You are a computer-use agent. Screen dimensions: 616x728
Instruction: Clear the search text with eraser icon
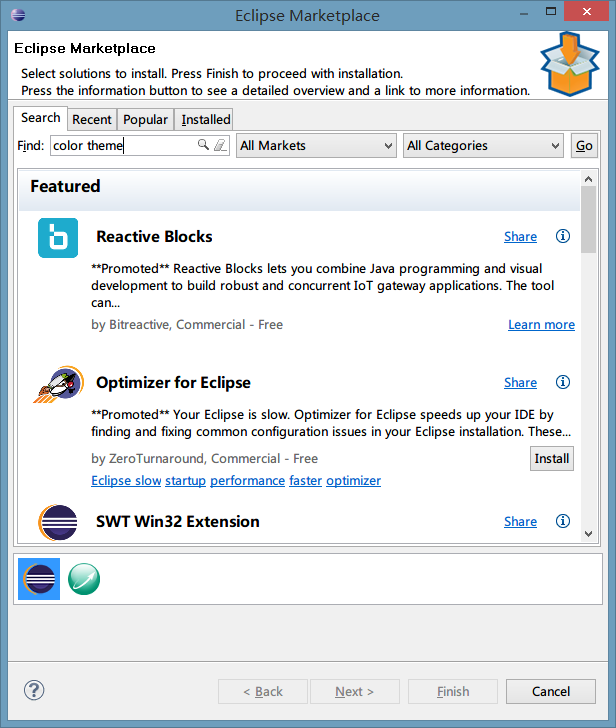220,145
